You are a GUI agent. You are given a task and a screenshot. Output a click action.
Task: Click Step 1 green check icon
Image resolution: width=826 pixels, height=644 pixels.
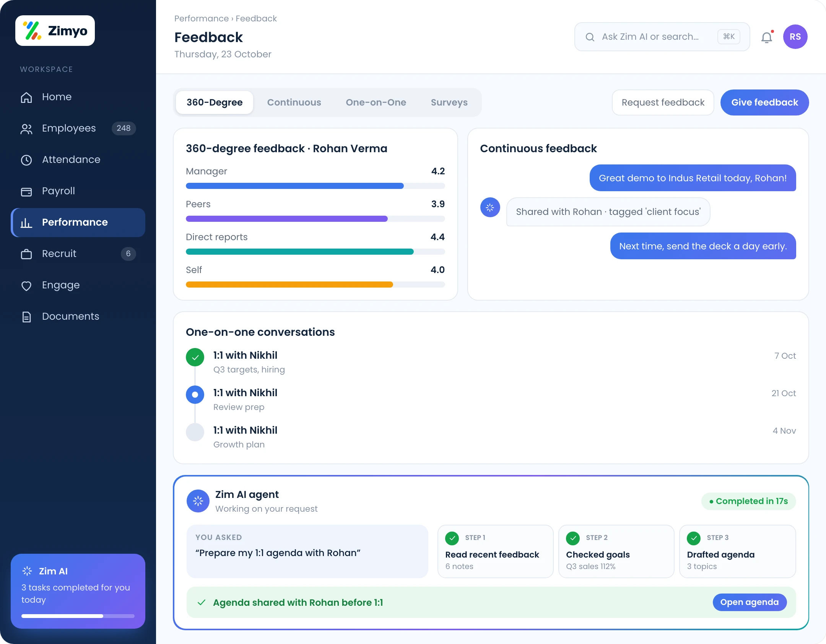coord(452,538)
